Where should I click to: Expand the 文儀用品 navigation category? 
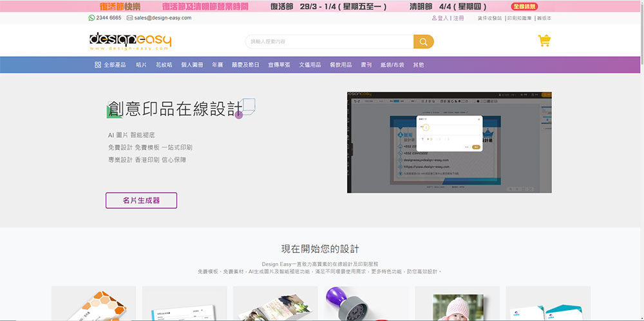click(310, 65)
